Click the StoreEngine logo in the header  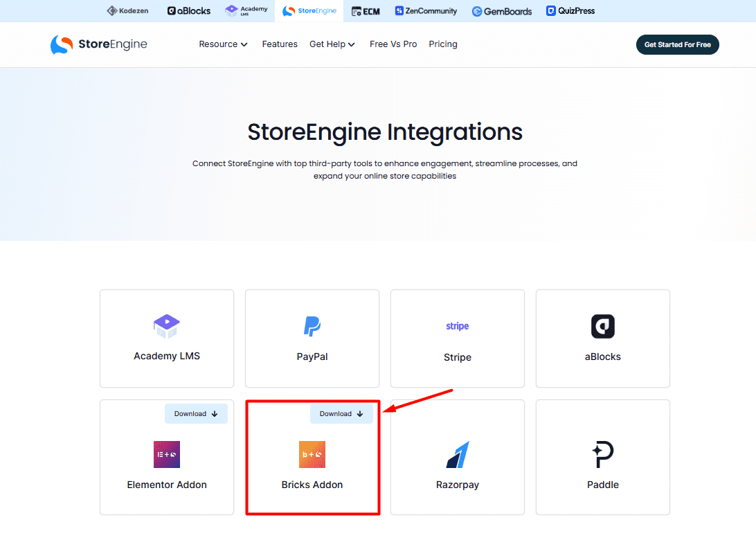point(98,44)
